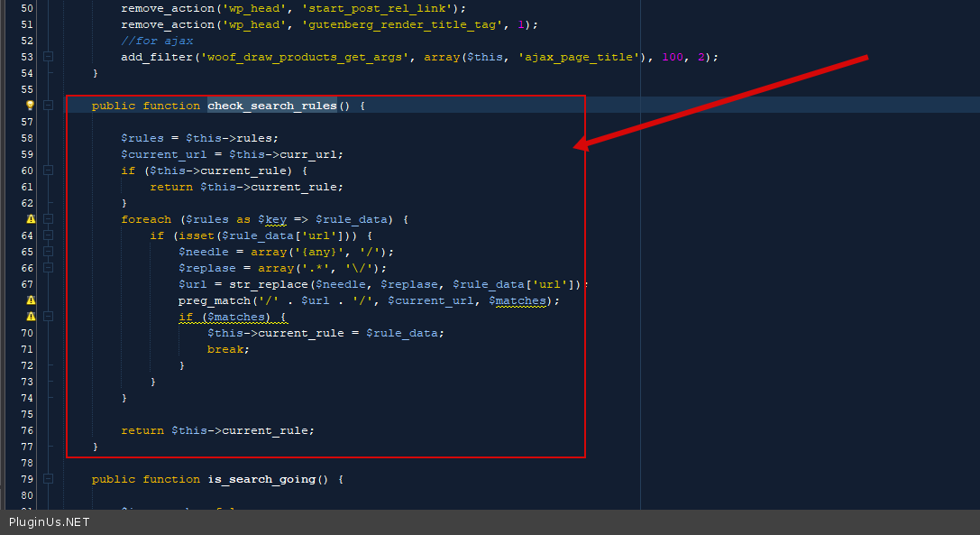Click the $rules variable on line 58
The image size is (980, 535).
142,138
